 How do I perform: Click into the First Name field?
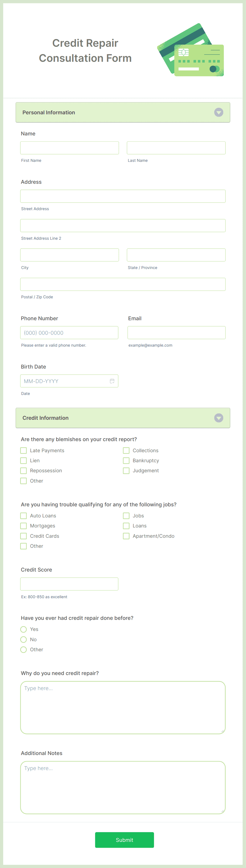tap(70, 148)
